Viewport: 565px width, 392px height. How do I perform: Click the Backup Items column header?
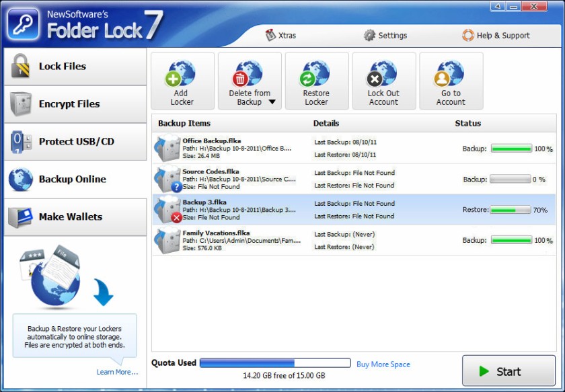pos(184,123)
